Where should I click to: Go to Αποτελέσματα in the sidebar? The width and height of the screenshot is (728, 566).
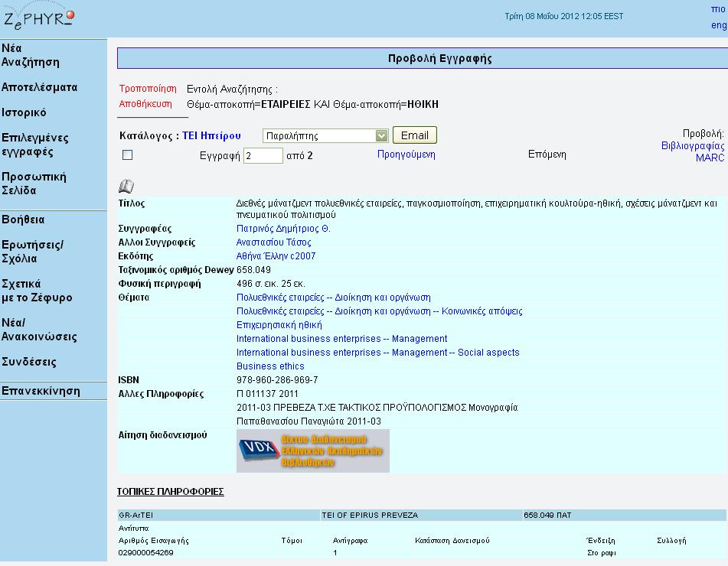pyautogui.click(x=40, y=87)
